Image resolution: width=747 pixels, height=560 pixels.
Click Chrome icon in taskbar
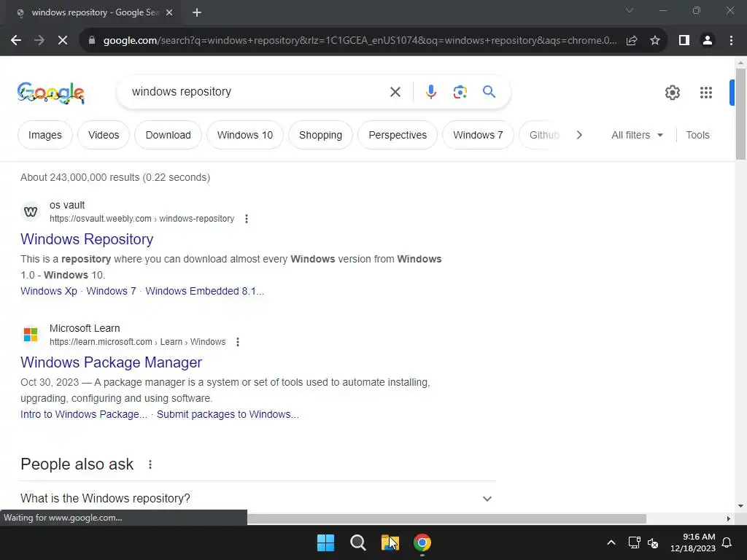[422, 542]
